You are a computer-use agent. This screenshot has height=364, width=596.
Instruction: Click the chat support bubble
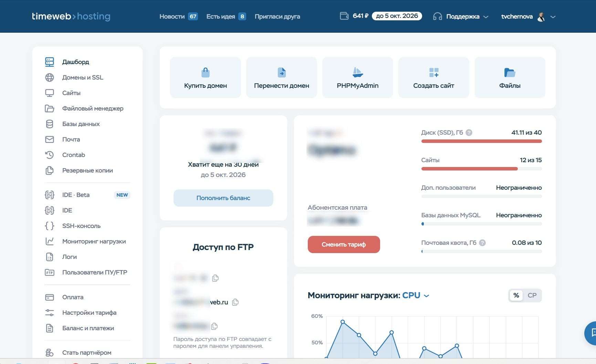coord(592,333)
